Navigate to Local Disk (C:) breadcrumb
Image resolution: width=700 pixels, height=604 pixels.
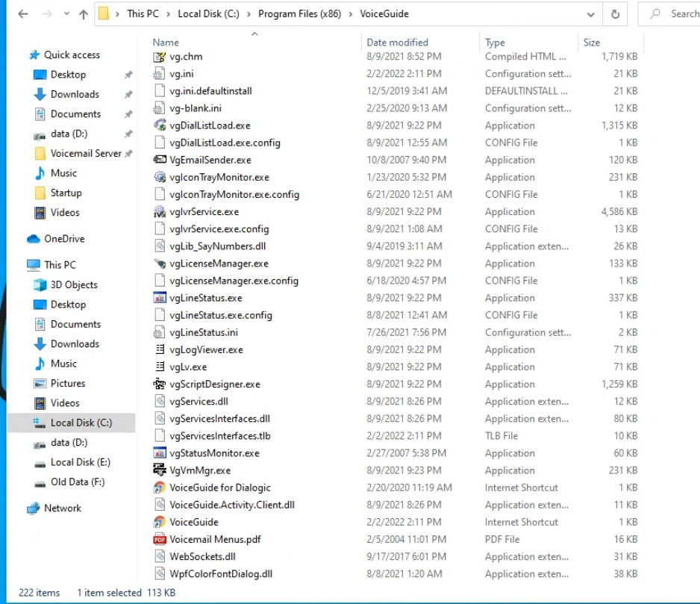tap(208, 14)
